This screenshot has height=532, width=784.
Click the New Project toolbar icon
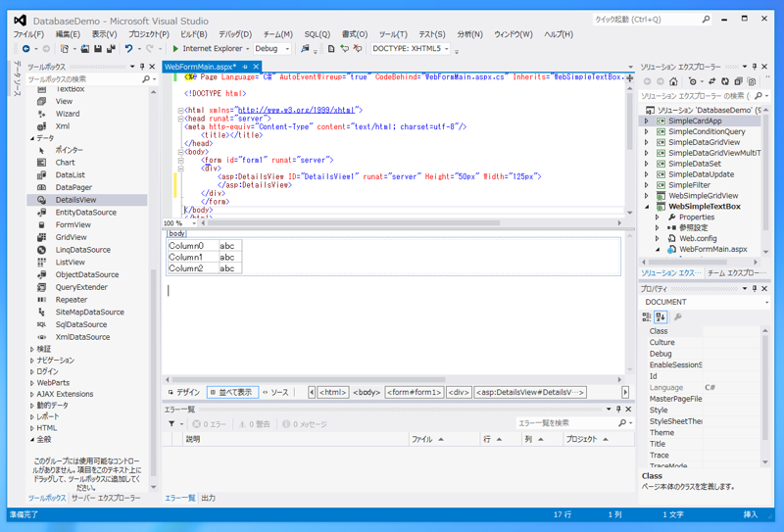click(x=65, y=49)
